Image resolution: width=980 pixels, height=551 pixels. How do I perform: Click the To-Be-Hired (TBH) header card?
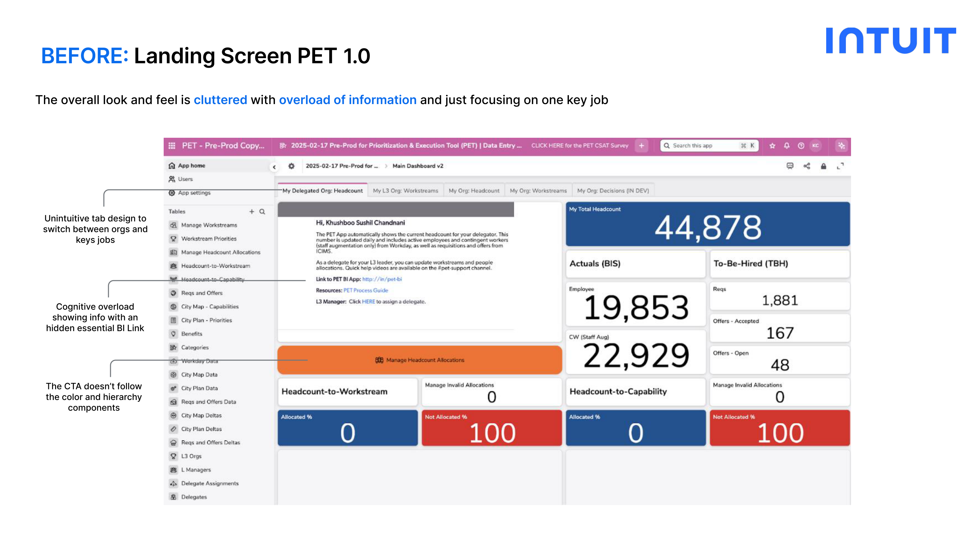coord(780,264)
